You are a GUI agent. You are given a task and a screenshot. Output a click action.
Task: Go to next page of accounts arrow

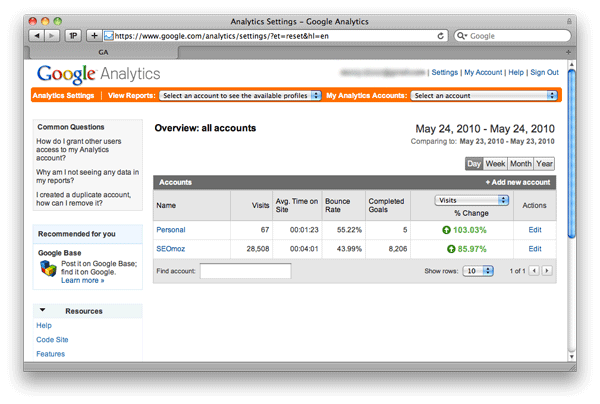click(547, 271)
